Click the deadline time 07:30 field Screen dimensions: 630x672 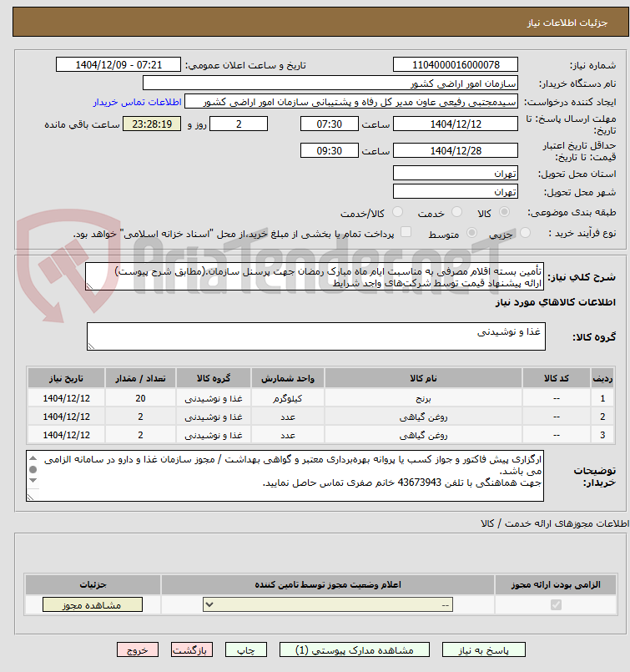point(330,124)
